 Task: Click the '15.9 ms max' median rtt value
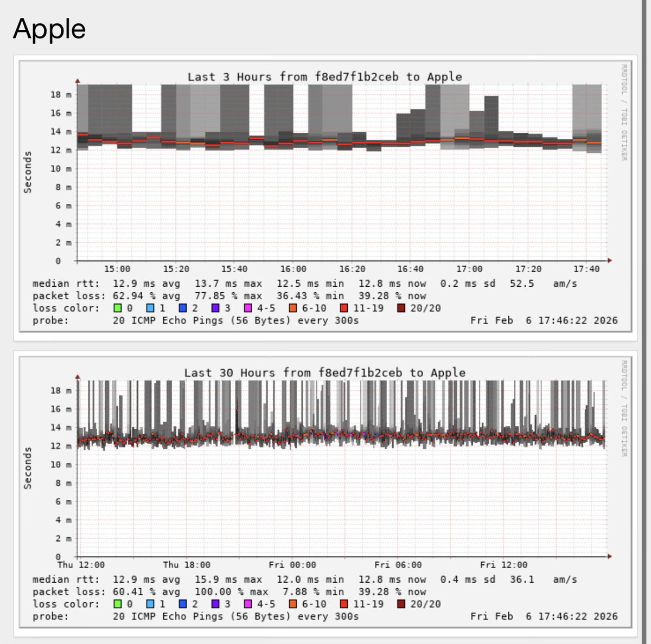[x=228, y=579]
